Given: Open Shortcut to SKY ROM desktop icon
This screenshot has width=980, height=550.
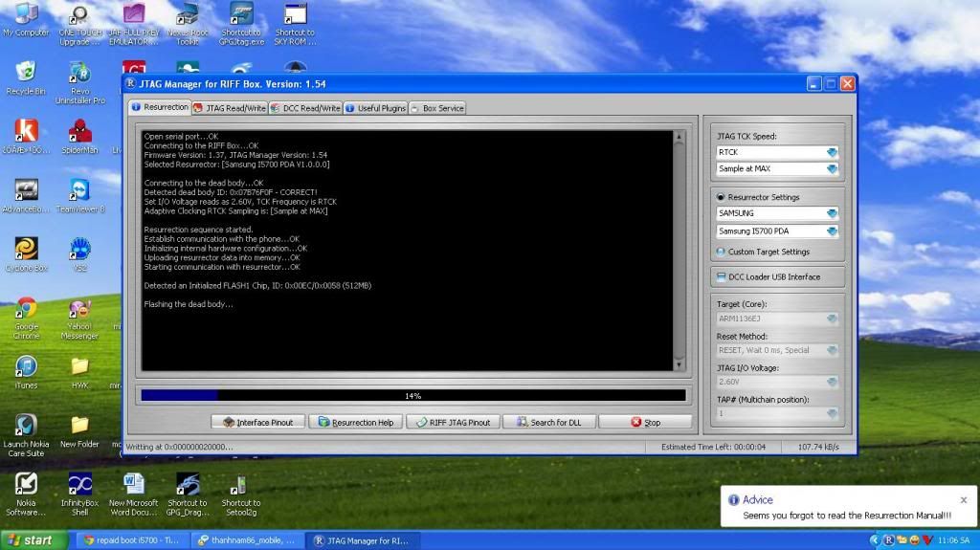Looking at the screenshot, I should [295, 25].
